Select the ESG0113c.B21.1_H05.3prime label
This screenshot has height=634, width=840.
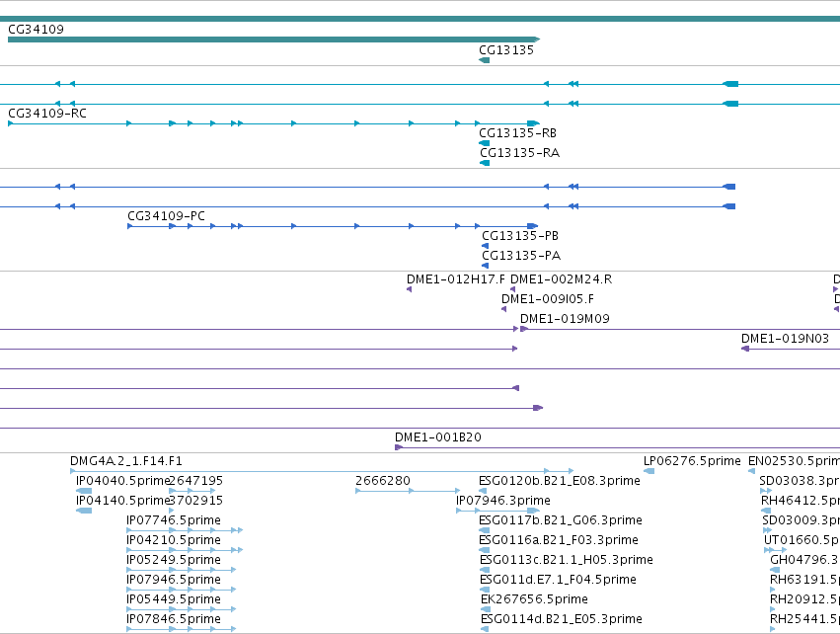(x=567, y=561)
